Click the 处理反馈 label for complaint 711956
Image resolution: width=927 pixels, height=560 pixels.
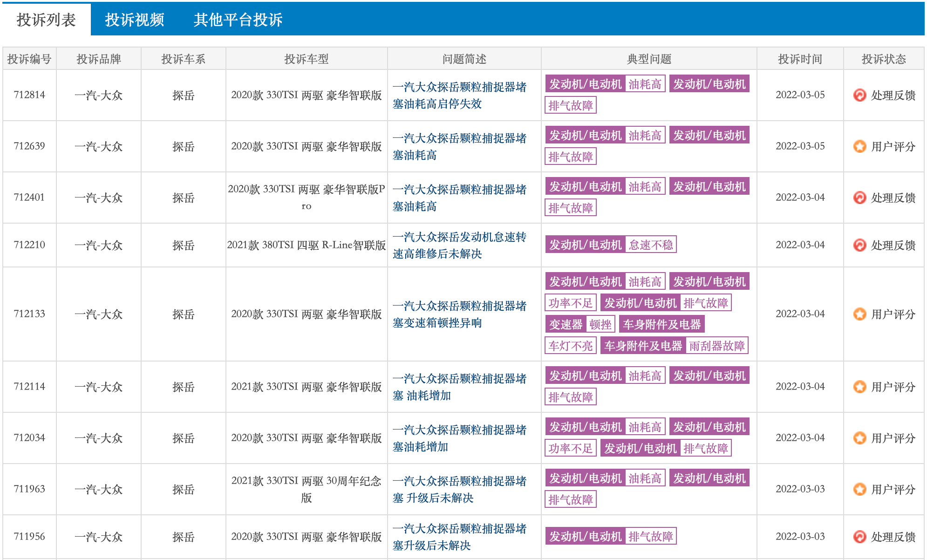(893, 537)
